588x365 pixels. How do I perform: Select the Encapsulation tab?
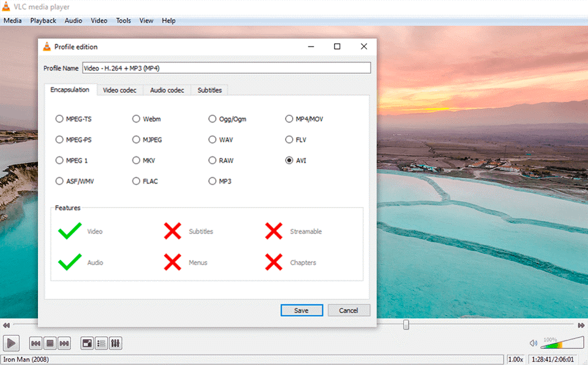coord(70,89)
